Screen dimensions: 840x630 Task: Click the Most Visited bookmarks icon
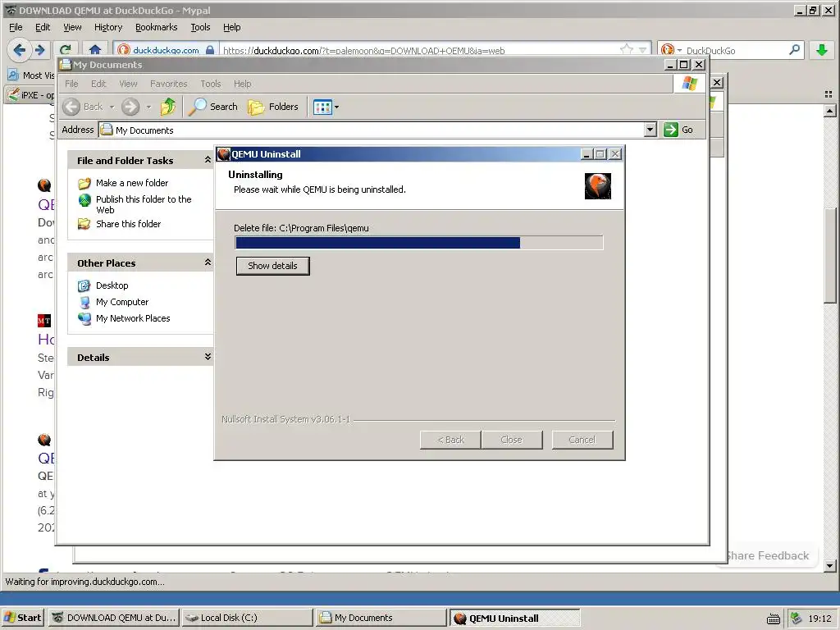pyautogui.click(x=13, y=75)
